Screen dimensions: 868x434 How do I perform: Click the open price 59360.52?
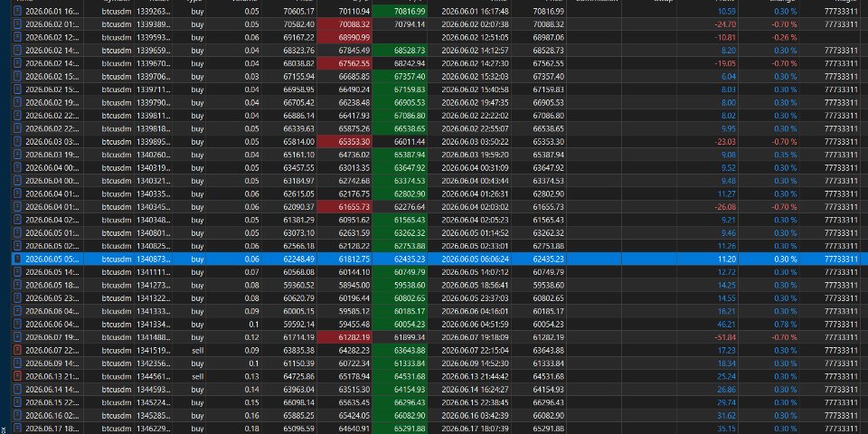point(299,285)
